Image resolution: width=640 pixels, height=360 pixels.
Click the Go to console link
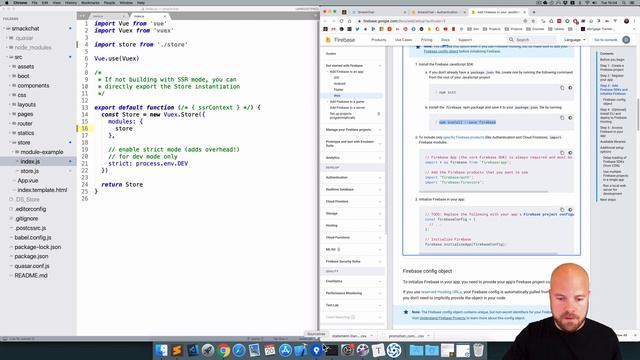[605, 40]
